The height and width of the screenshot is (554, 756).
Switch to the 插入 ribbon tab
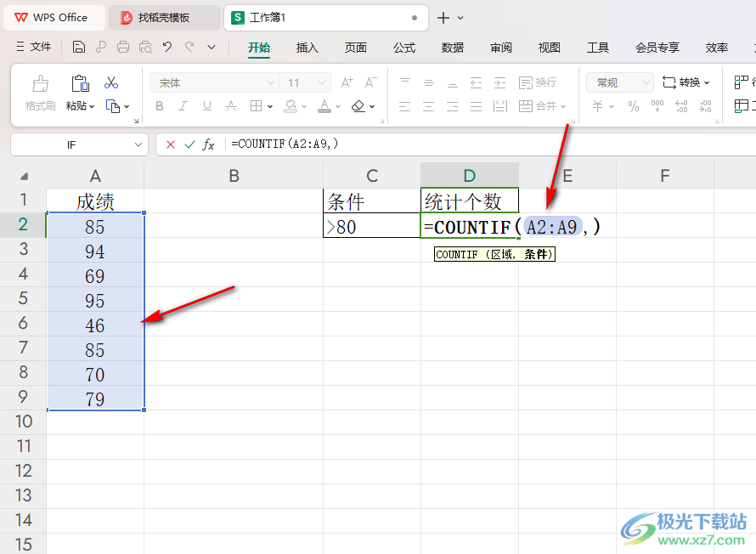click(307, 48)
